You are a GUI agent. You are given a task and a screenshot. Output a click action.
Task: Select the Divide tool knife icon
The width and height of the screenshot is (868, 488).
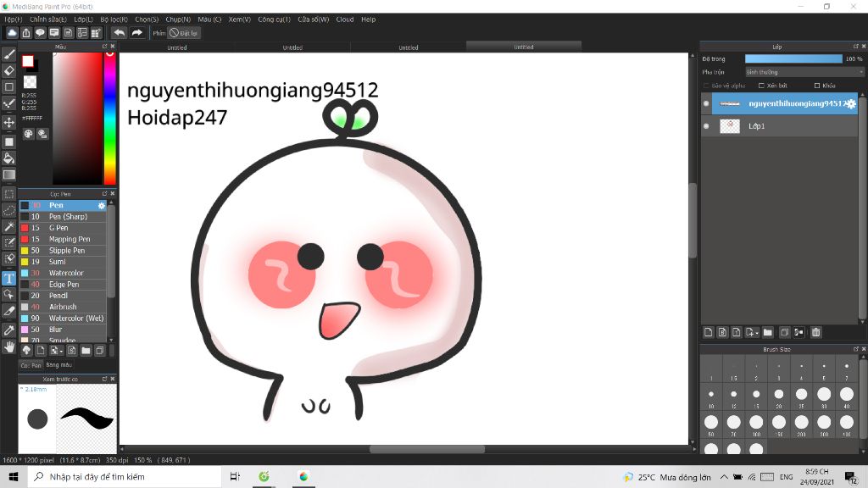tap(8, 311)
